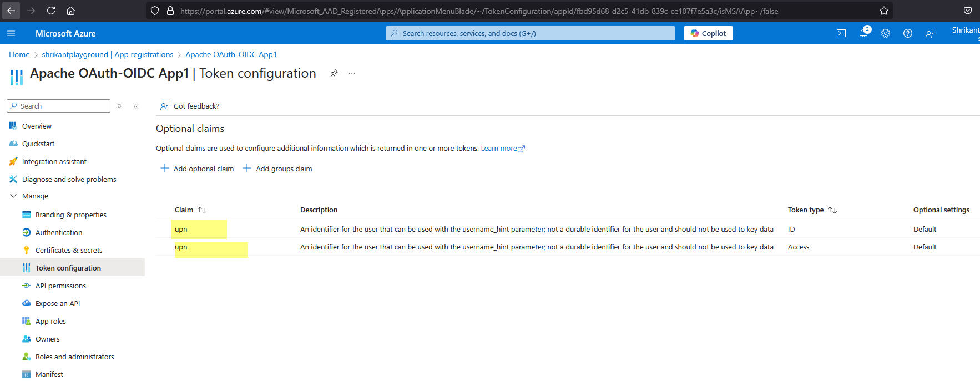Viewport: 980px width, 387px height.
Task: Click the Description column header
Action: (319, 210)
